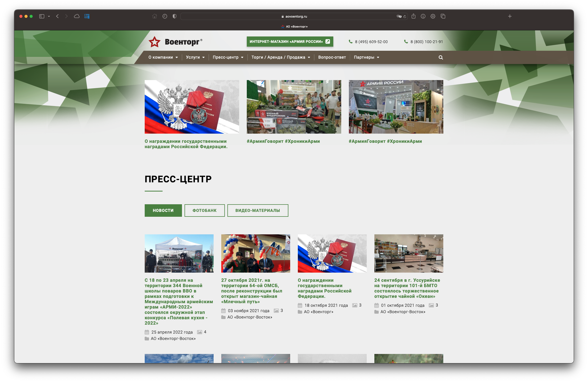This screenshot has width=588, height=382.
Task: Click the info circle icon in toolbar
Action: [x=423, y=16]
